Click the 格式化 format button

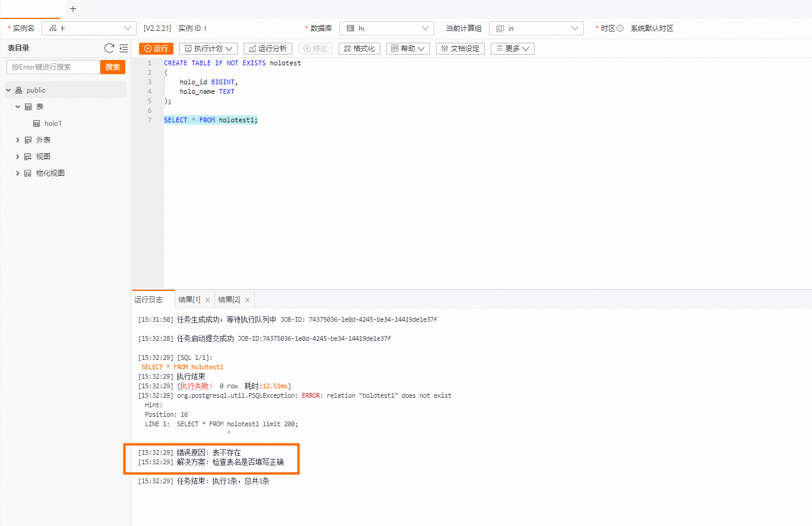[x=359, y=49]
